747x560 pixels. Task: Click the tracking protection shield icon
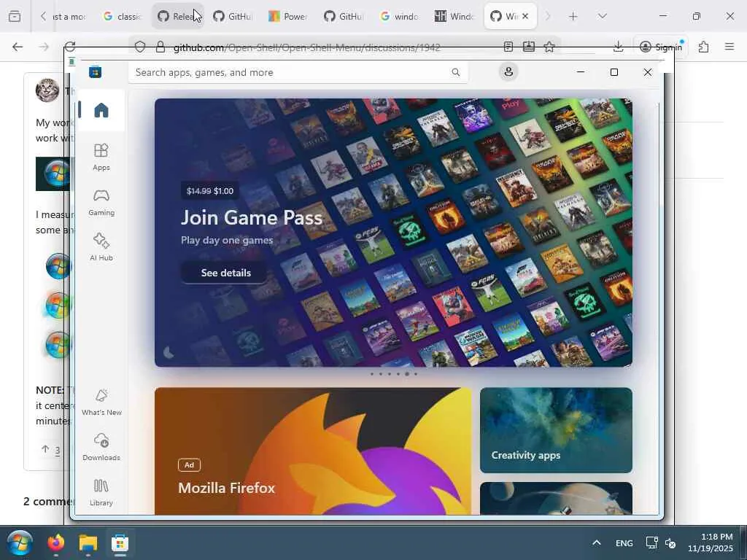[139, 47]
